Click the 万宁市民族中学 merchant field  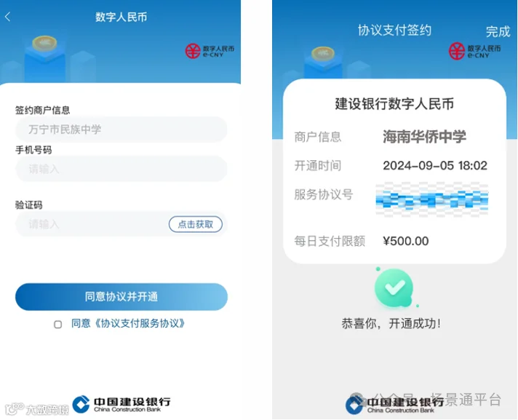point(121,130)
